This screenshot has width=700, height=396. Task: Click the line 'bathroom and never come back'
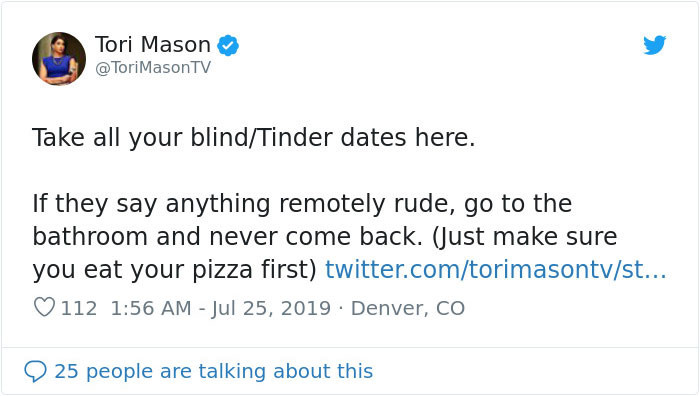click(325, 237)
